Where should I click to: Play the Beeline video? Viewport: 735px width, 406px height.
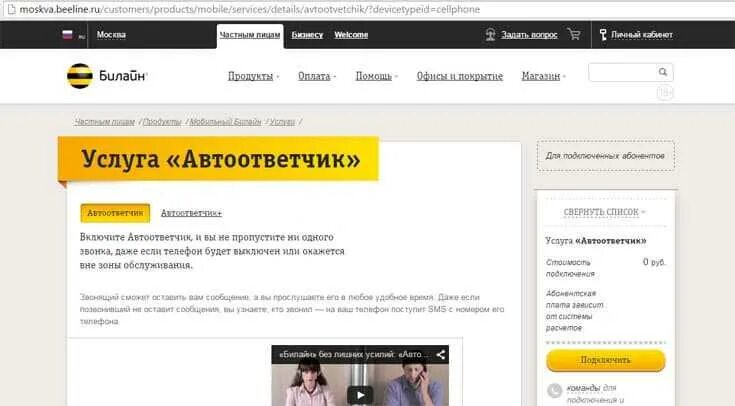360,395
